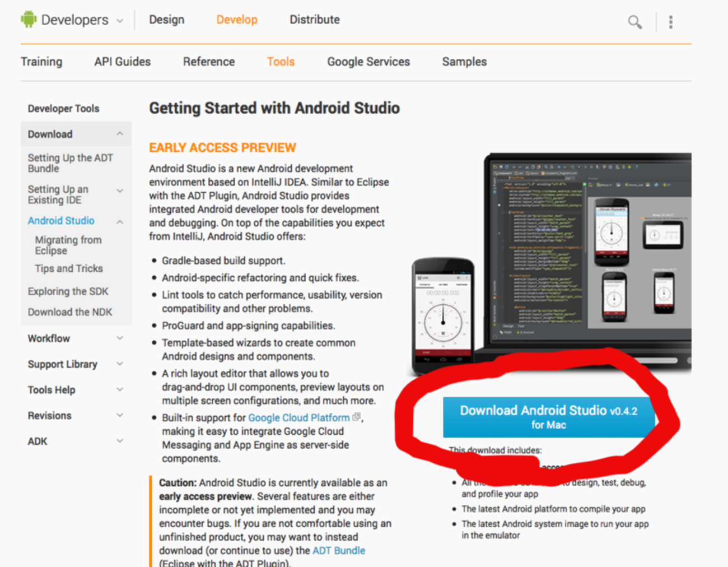Follow the Google Cloud Platform link
728x567 pixels.
[299, 417]
